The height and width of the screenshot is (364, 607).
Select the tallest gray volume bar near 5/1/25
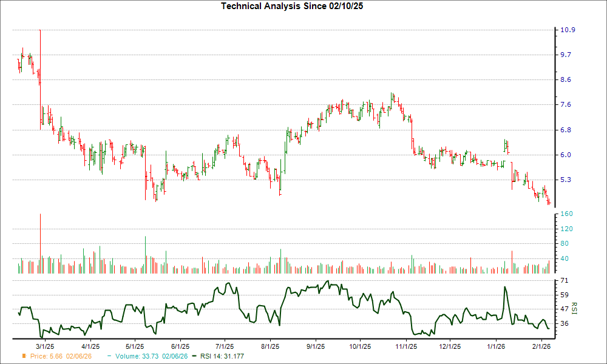tap(144, 252)
